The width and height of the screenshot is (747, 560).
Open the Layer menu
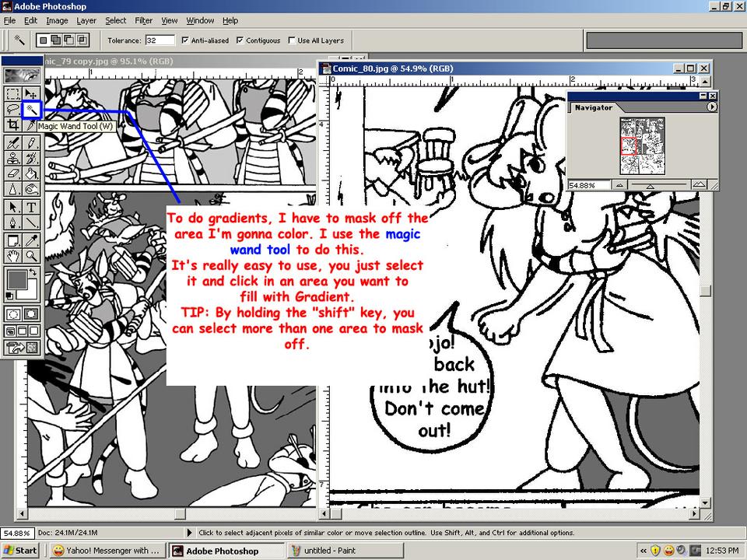pyautogui.click(x=86, y=20)
